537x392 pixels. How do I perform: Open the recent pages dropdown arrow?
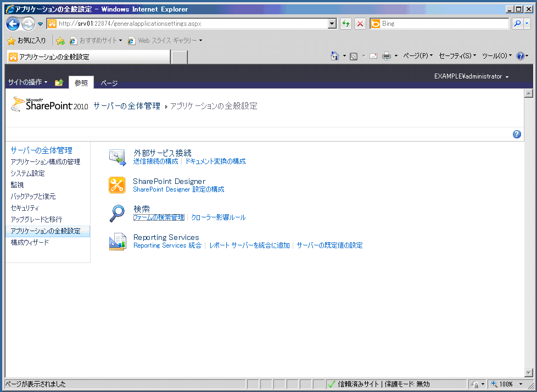41,24
